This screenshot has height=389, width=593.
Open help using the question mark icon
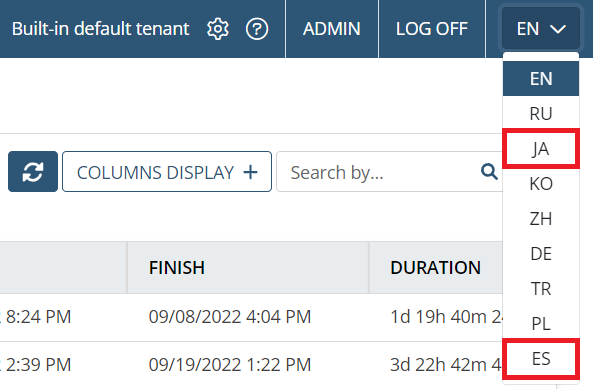pos(257,29)
